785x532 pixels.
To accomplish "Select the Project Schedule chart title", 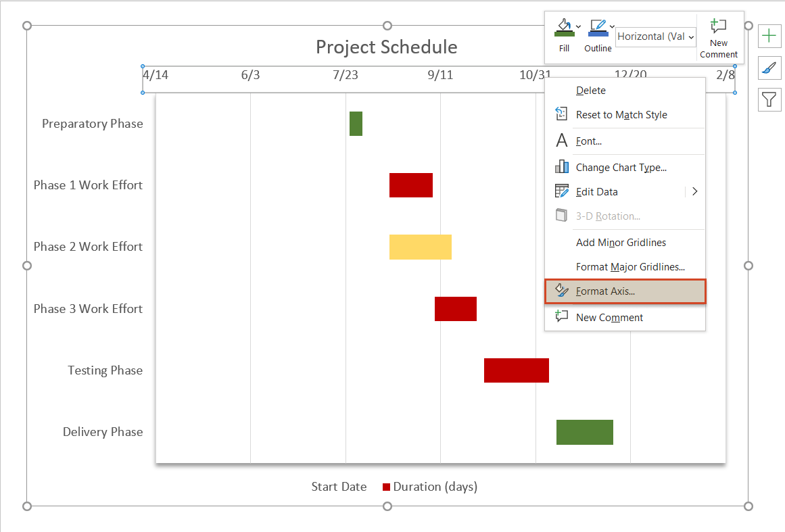I will (386, 47).
